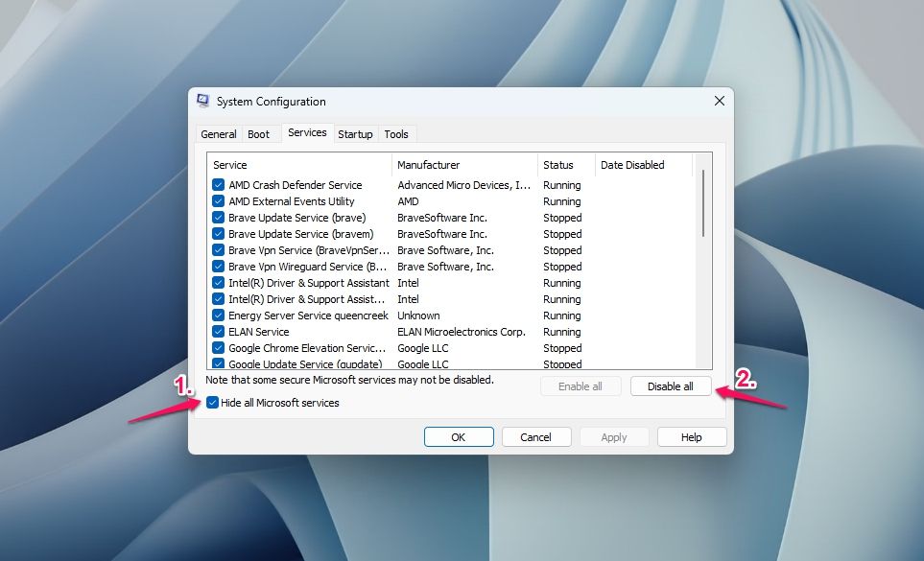Select the Startup tab

[x=355, y=134]
